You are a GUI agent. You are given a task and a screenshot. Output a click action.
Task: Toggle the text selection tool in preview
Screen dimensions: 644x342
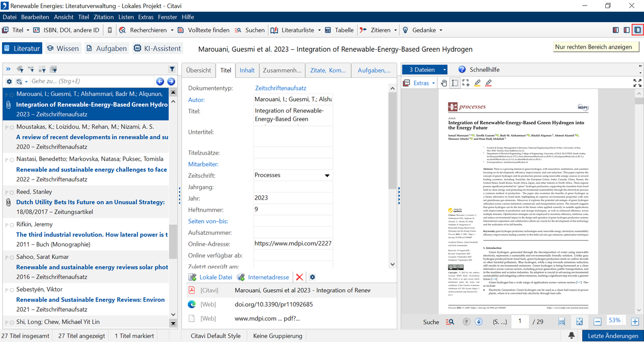455,83
